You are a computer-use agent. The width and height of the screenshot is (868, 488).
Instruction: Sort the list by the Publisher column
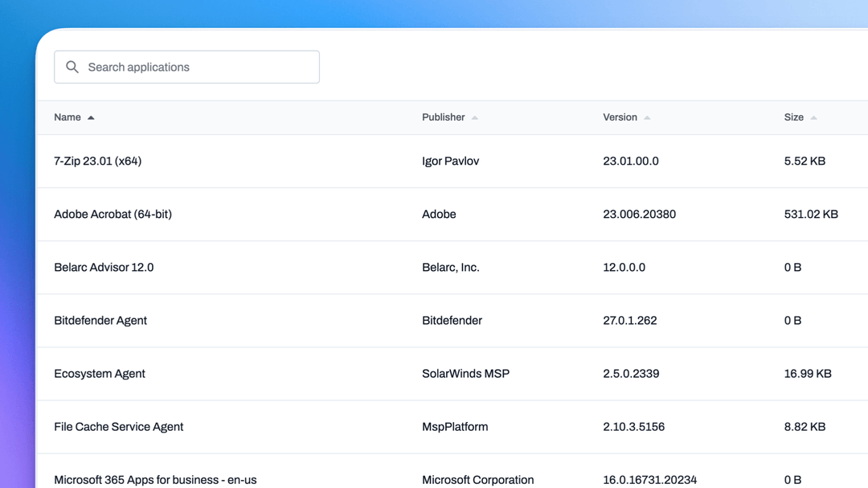[x=442, y=117]
